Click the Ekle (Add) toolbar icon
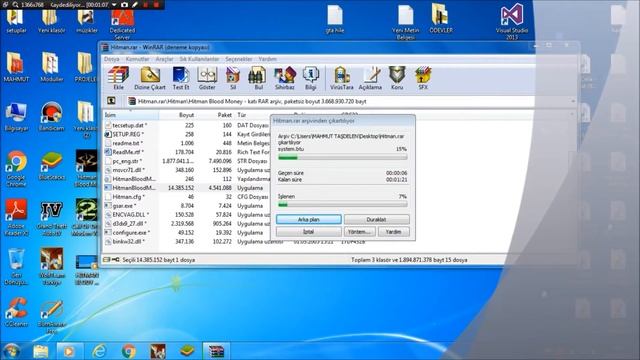Viewport: 640px width, 360px height. tap(118, 78)
